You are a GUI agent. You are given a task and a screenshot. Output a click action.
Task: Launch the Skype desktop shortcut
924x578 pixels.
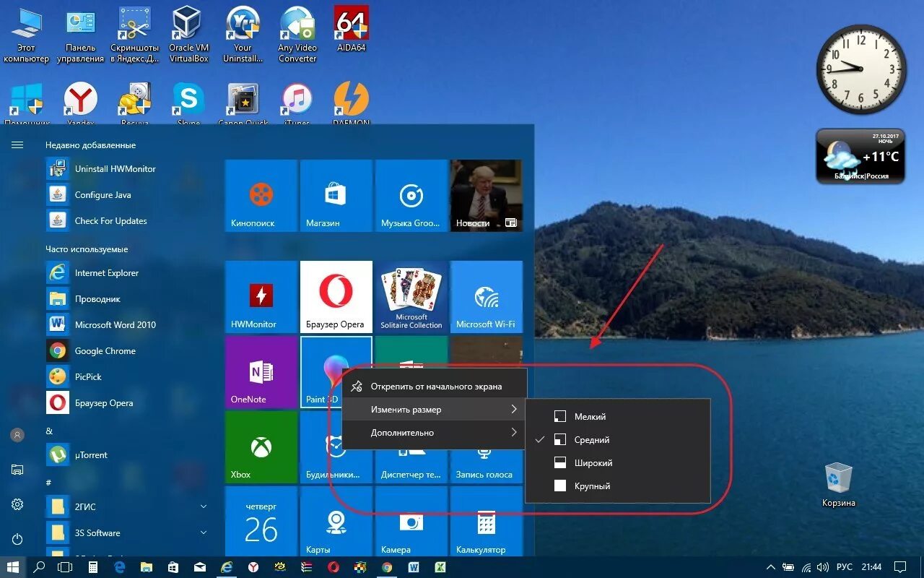click(188, 103)
